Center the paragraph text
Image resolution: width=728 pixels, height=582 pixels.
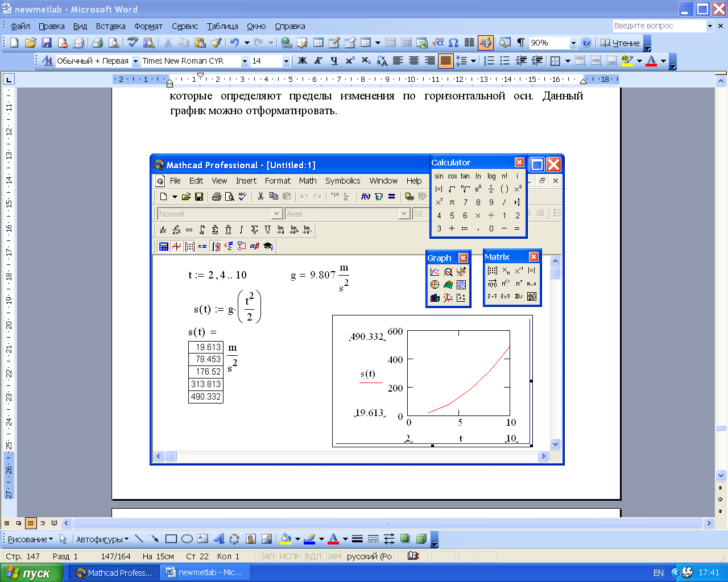[x=413, y=61]
